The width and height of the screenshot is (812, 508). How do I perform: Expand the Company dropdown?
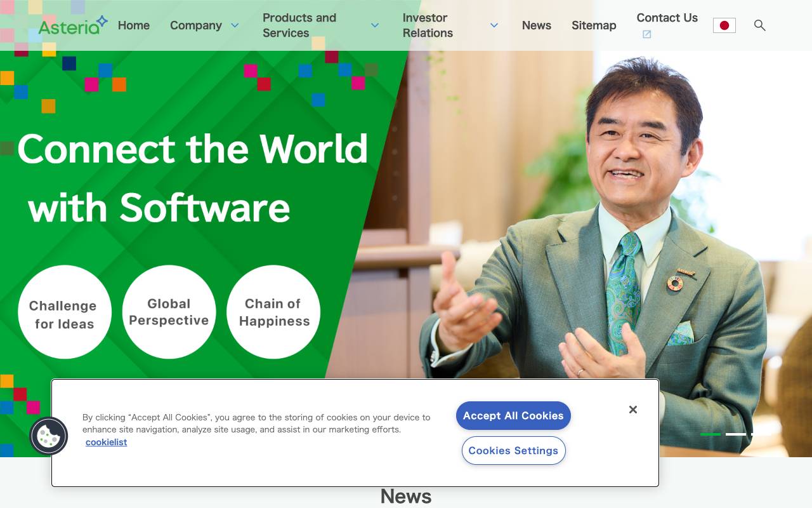pyautogui.click(x=204, y=25)
